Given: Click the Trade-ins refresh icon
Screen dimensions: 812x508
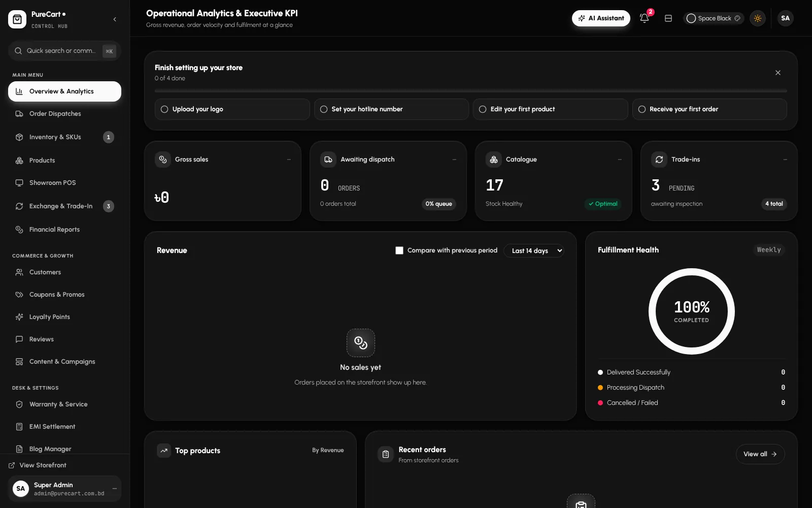Looking at the screenshot, I should [659, 160].
